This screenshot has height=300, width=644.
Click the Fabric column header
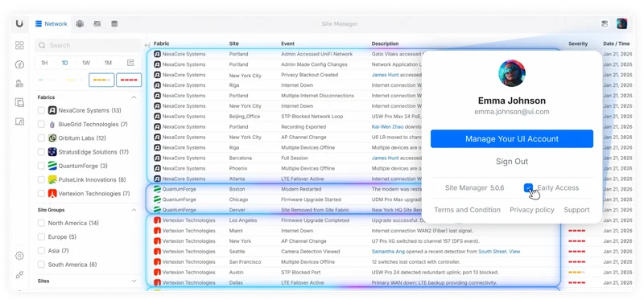[162, 43]
